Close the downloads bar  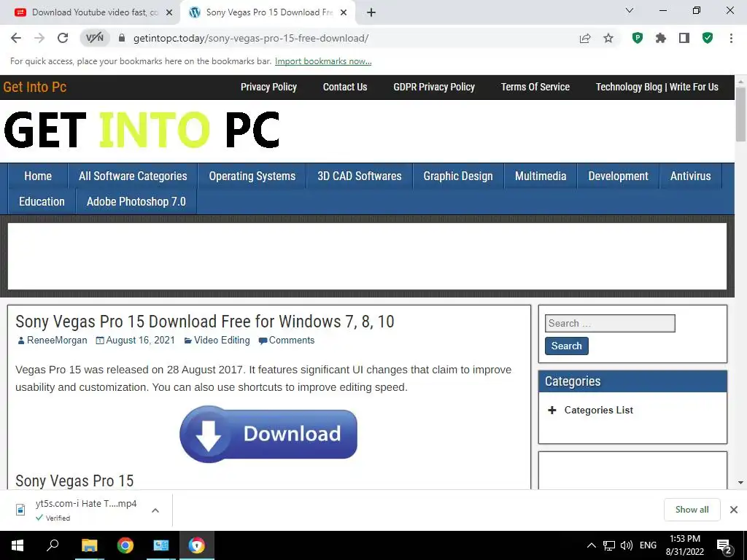click(734, 510)
